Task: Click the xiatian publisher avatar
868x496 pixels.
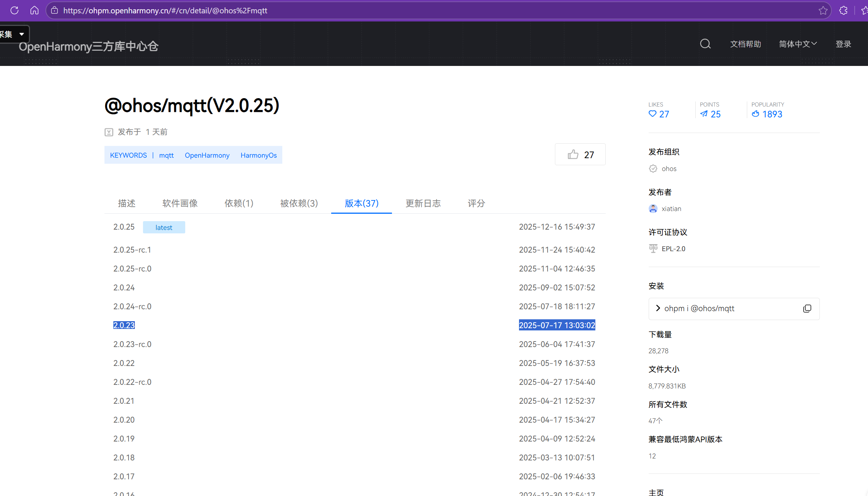Action: [653, 209]
